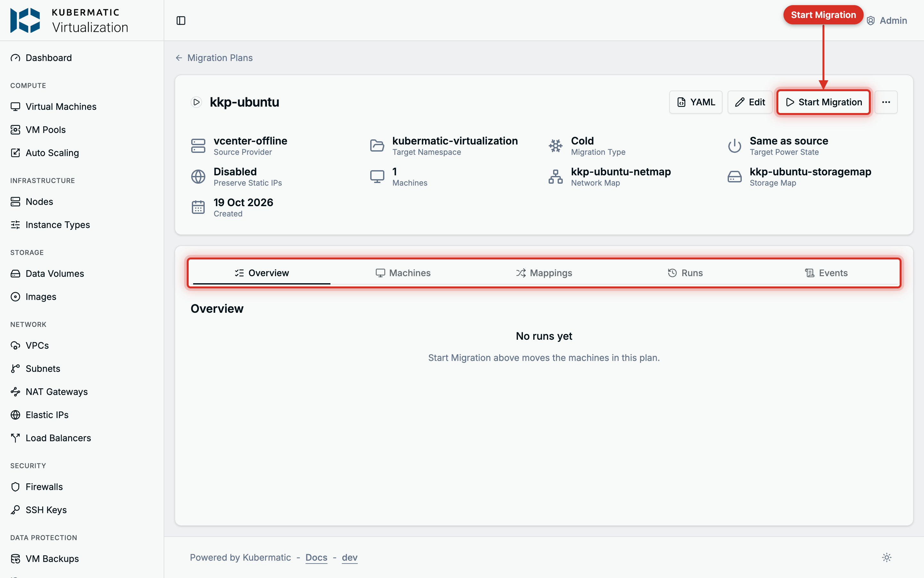Open Firewalls page
Screen dimensions: 924x578
(36, 487)
